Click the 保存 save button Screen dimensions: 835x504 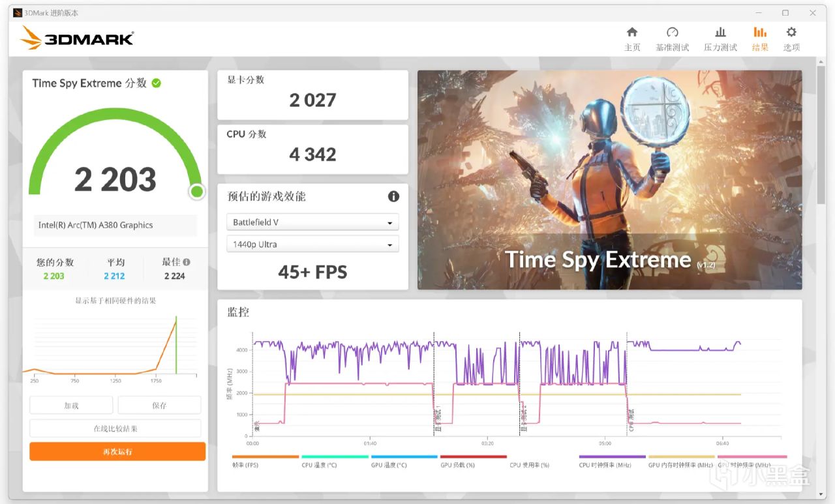click(x=159, y=406)
